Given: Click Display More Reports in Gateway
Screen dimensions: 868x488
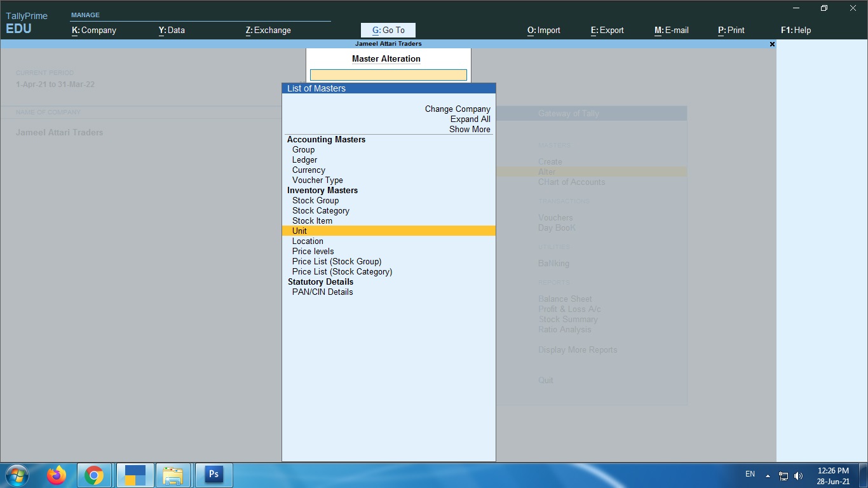Looking at the screenshot, I should click(578, 349).
